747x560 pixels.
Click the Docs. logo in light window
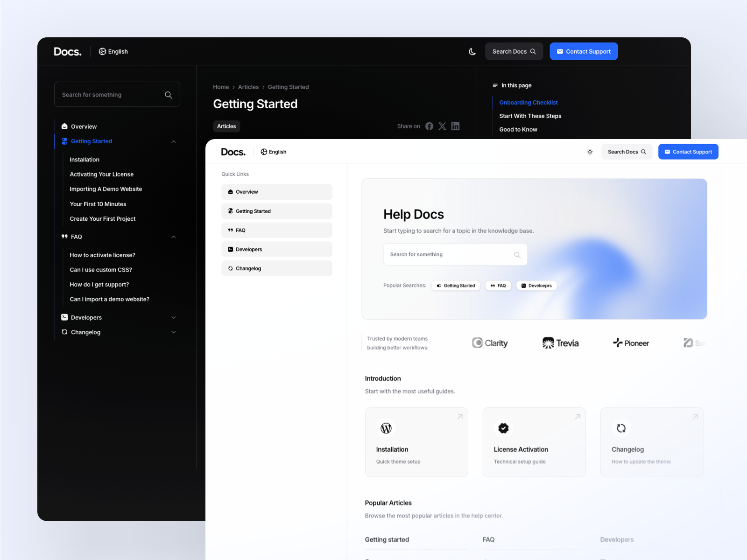click(x=233, y=152)
